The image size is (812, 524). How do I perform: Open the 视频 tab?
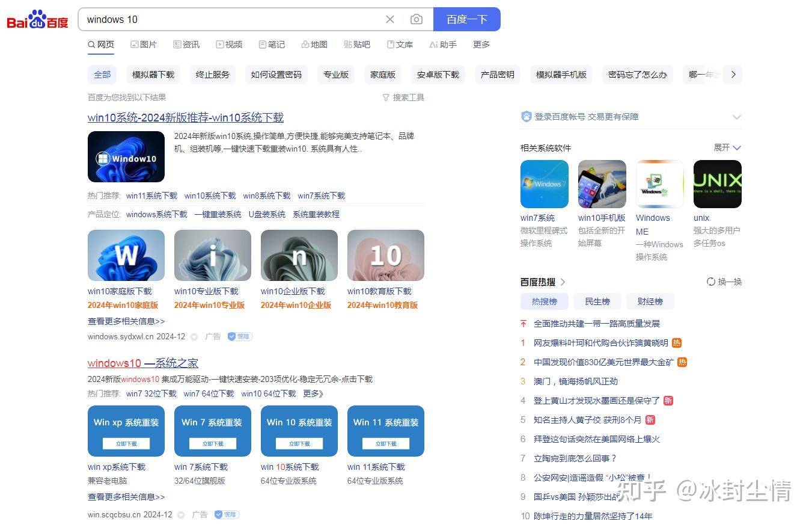click(229, 45)
